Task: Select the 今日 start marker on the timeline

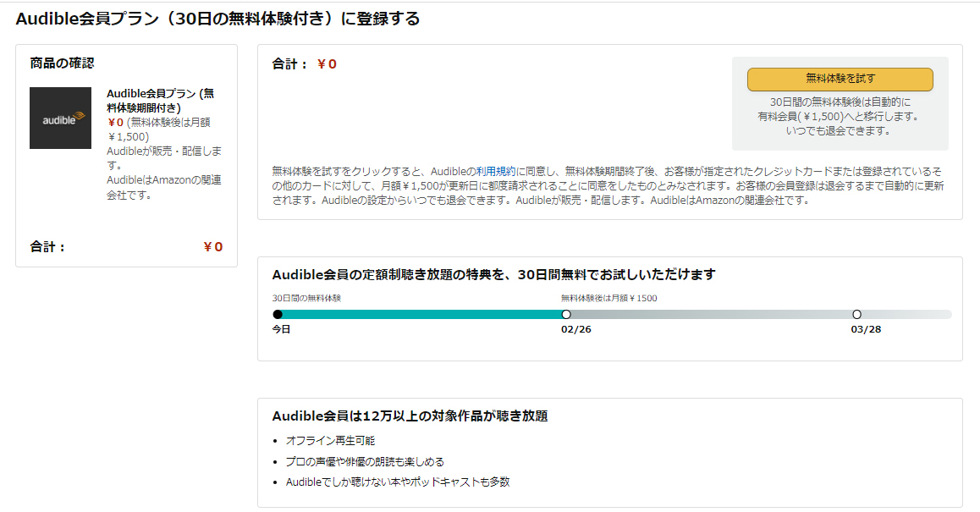Action: [x=278, y=315]
